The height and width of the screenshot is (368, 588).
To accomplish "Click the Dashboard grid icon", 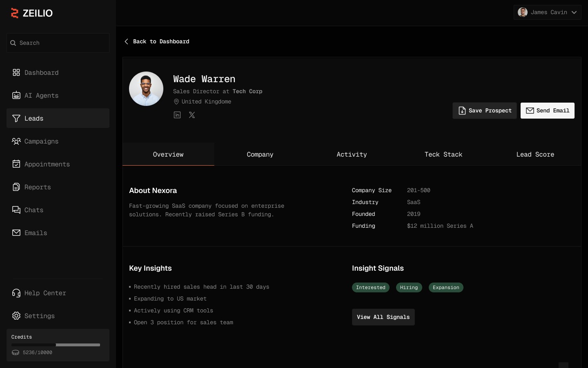I will [16, 72].
